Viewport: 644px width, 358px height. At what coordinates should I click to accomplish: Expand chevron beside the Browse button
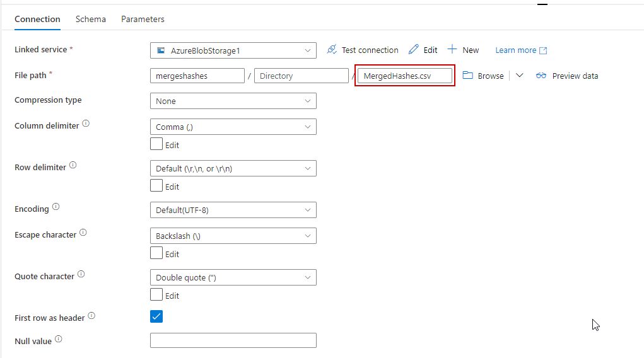click(519, 76)
